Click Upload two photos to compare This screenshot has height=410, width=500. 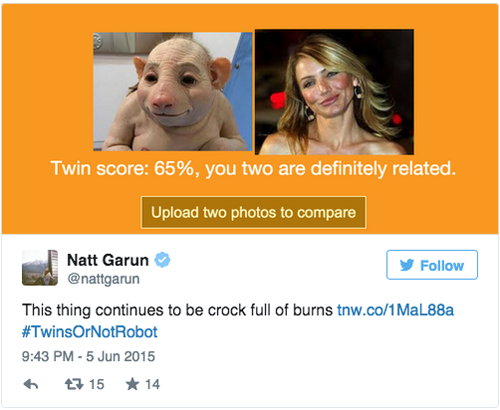[x=253, y=213]
